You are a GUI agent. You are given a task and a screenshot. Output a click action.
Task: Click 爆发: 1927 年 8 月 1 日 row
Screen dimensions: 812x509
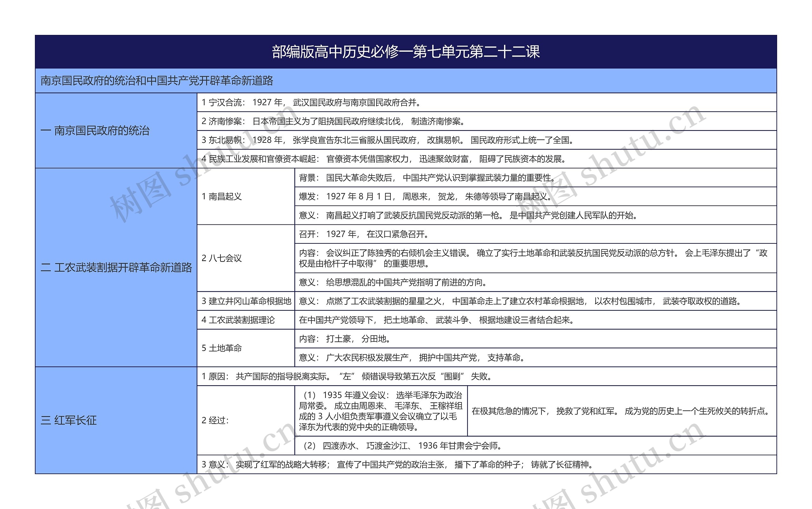[536, 196]
